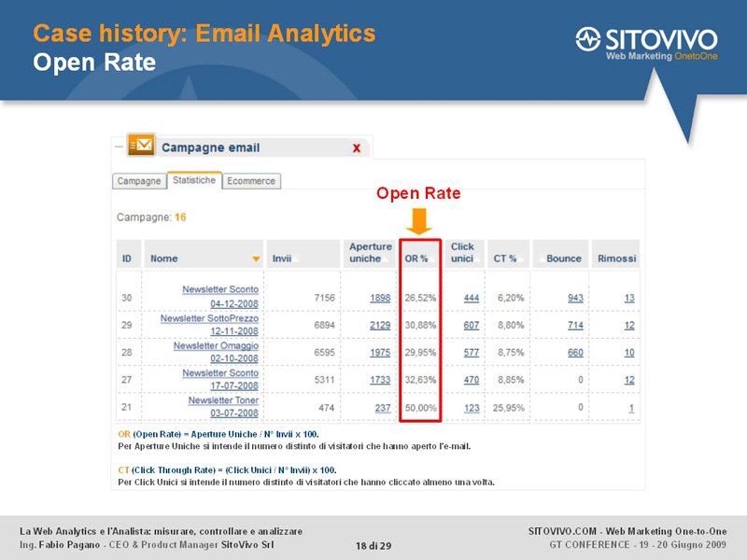Click the open rate value 30,88%
Viewport: 747px width, 560px height.
[x=420, y=325]
